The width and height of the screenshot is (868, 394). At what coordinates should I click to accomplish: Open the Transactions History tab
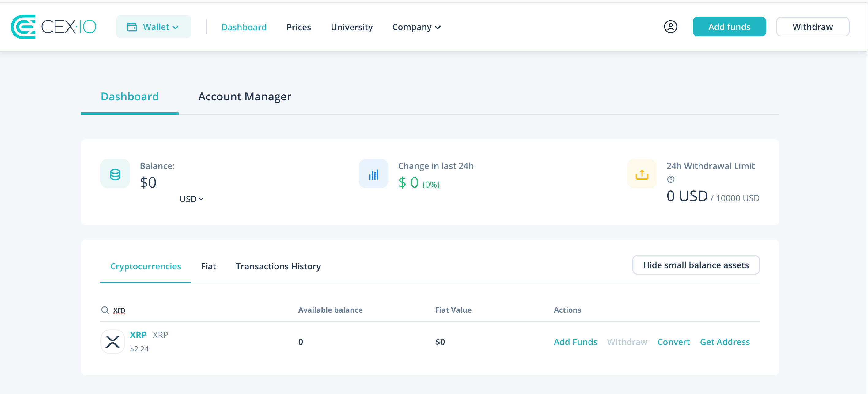click(278, 266)
